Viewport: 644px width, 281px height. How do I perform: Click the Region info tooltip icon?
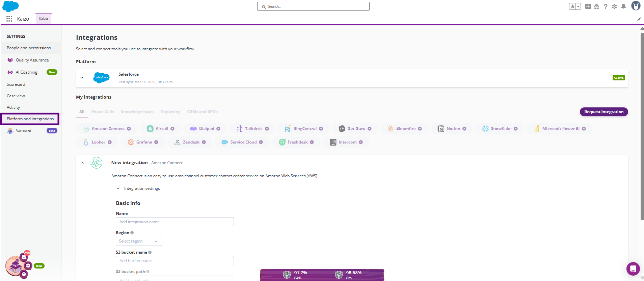click(132, 233)
